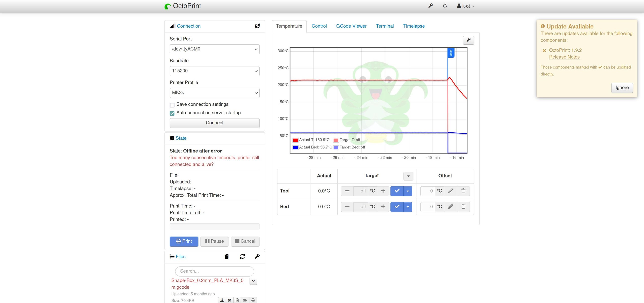
Task: Open settings via wrench icon in navbar
Action: point(430,6)
